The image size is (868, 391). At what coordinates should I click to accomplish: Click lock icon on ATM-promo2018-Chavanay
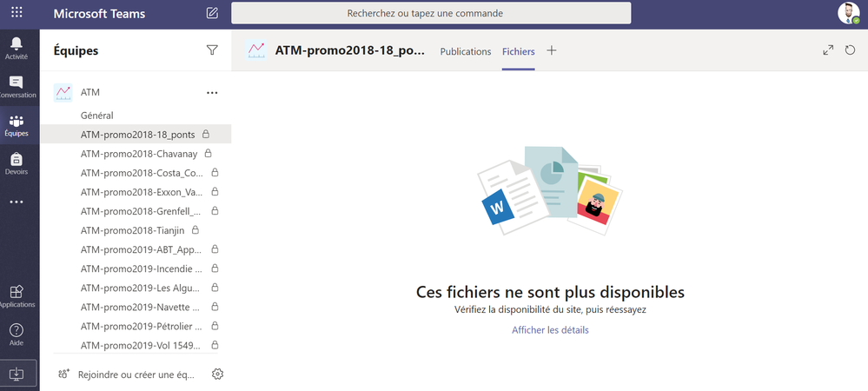pos(209,153)
